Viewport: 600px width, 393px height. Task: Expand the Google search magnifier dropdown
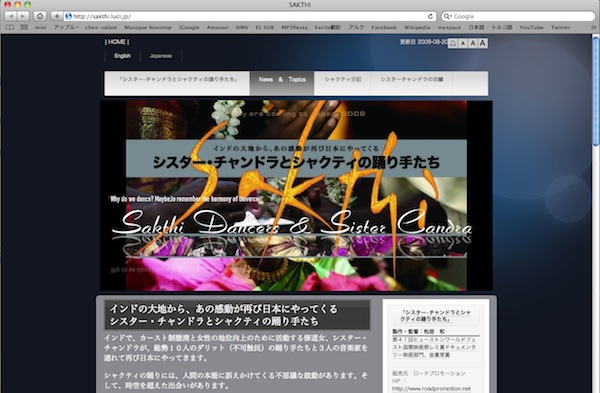(447, 16)
